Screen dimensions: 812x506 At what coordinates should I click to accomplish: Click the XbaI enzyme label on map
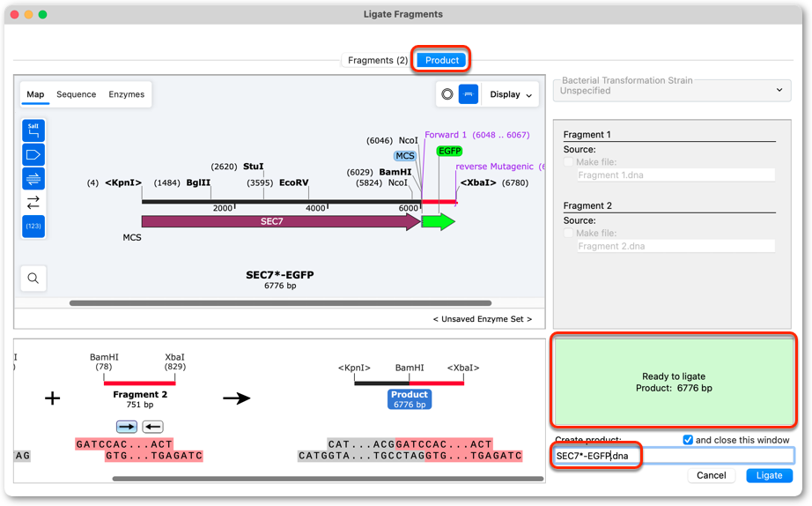(478, 182)
